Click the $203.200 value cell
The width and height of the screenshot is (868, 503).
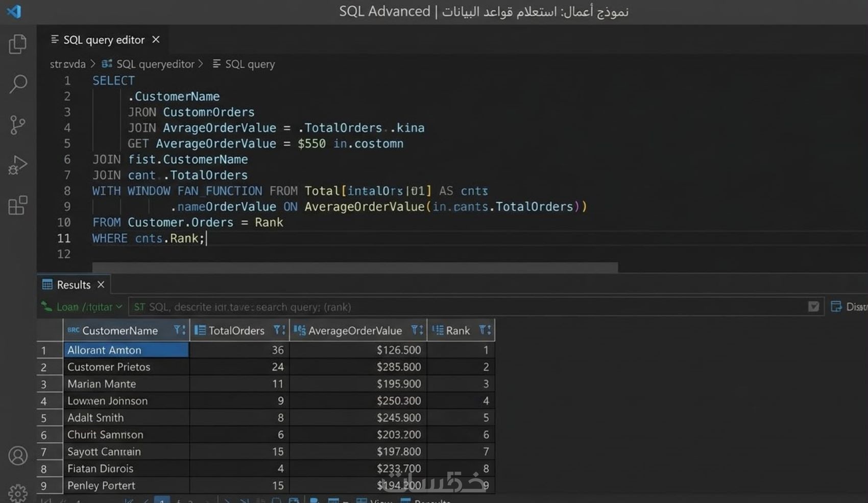coord(358,435)
